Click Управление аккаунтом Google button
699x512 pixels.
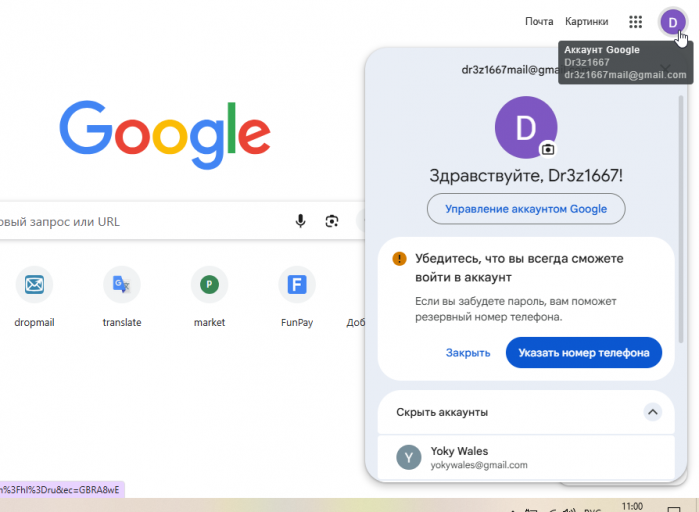pyautogui.click(x=526, y=209)
